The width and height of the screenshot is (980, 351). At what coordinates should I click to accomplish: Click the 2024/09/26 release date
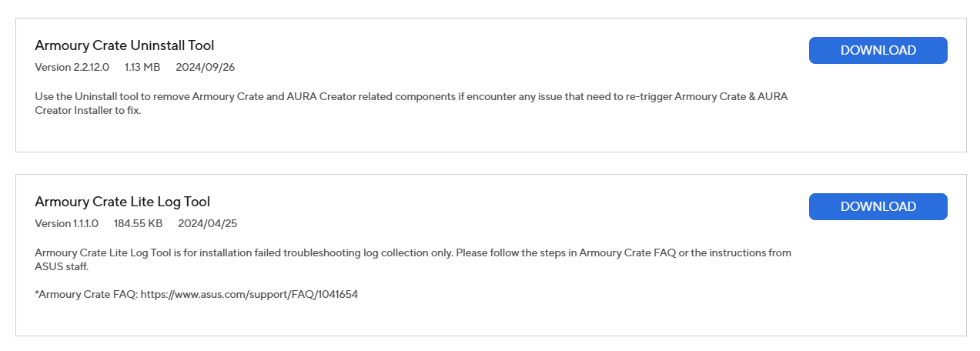click(205, 67)
